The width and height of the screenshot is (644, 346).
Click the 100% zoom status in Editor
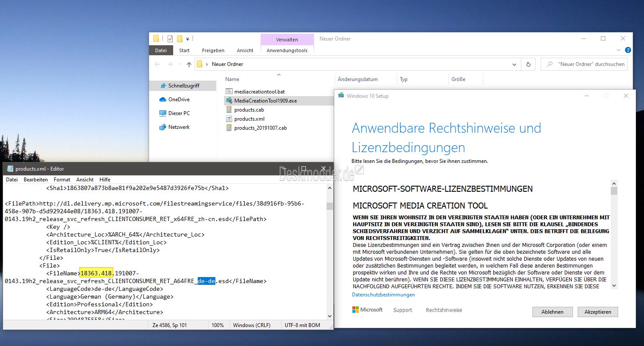click(218, 325)
